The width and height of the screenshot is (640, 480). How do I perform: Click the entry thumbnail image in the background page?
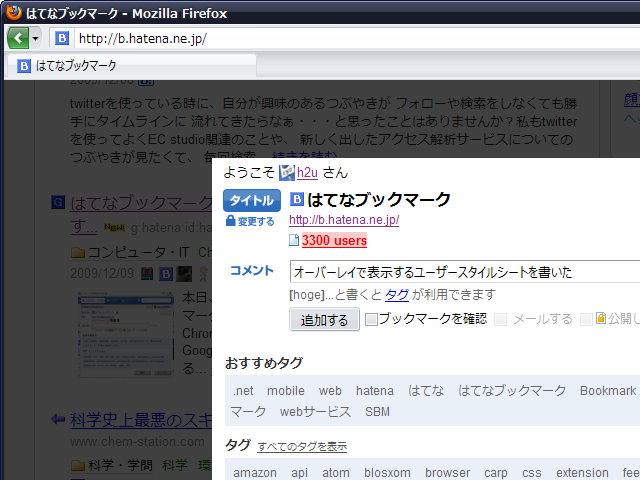coord(125,334)
